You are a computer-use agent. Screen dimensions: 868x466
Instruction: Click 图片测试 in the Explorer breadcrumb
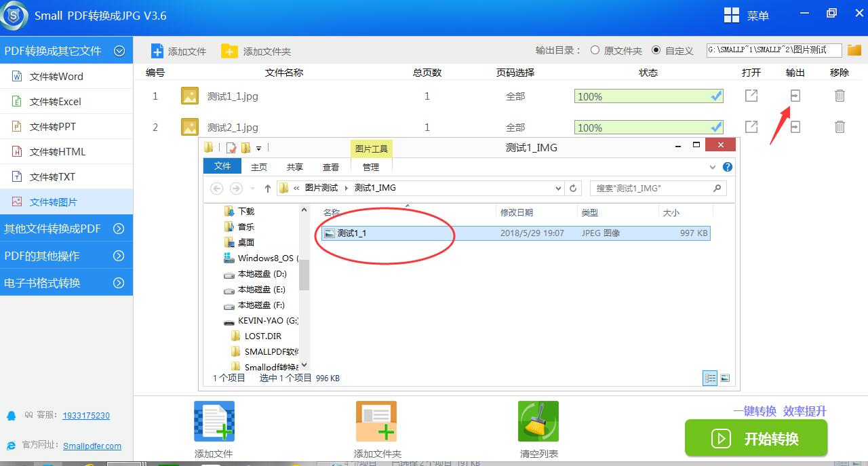pyautogui.click(x=321, y=188)
